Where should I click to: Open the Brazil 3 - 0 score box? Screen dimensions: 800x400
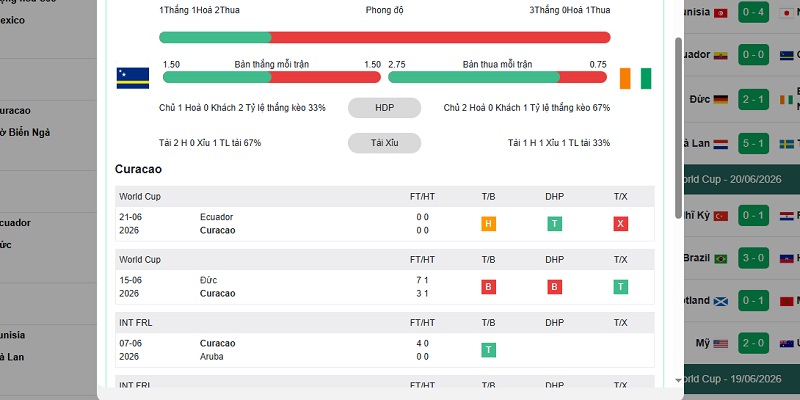tap(753, 258)
